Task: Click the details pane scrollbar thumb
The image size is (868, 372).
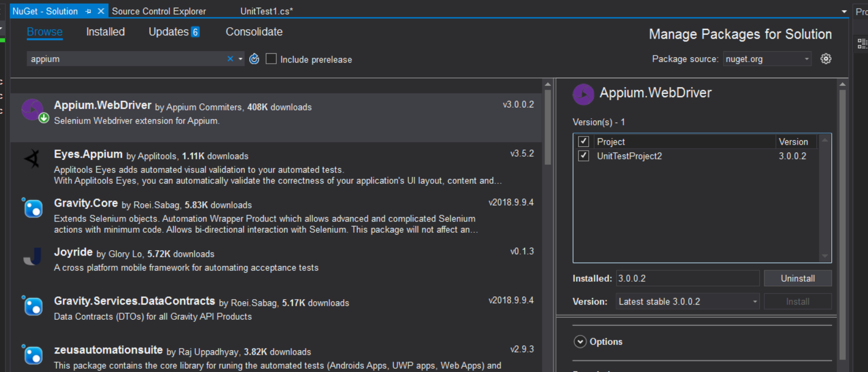Action: pyautogui.click(x=842, y=224)
